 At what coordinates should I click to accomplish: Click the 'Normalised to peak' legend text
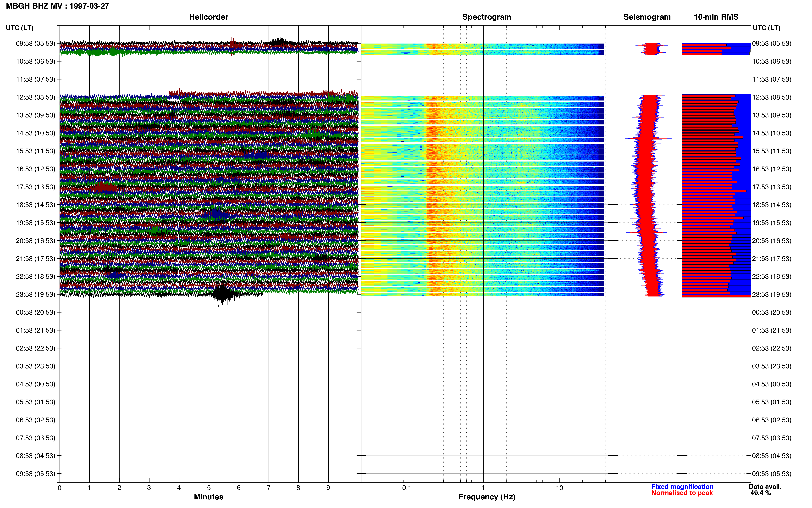point(682,493)
